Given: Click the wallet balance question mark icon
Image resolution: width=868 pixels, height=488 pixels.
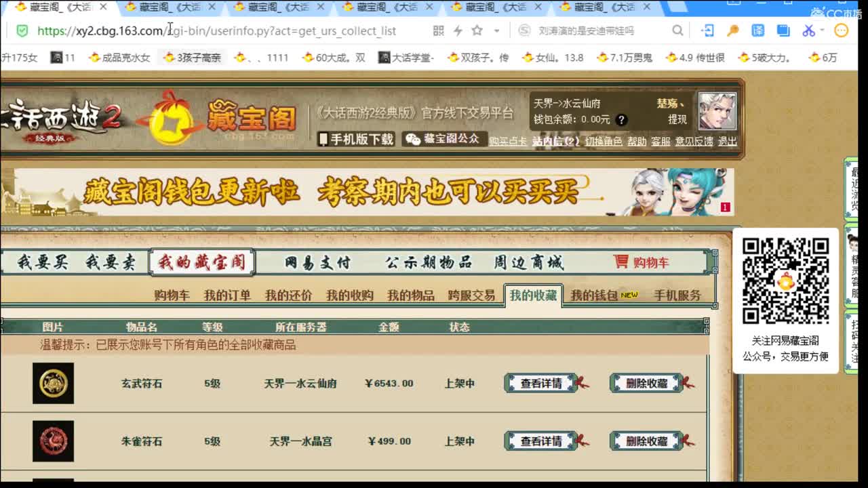Looking at the screenshot, I should click(x=621, y=120).
